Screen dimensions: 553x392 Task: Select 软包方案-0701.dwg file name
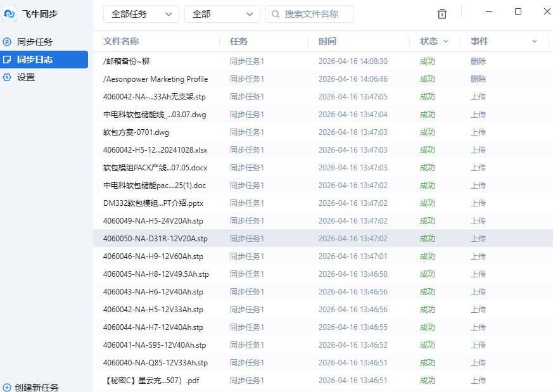click(136, 132)
